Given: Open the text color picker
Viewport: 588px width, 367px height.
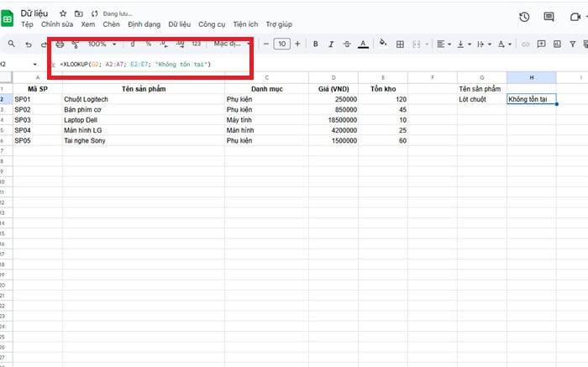Looking at the screenshot, I should [363, 45].
